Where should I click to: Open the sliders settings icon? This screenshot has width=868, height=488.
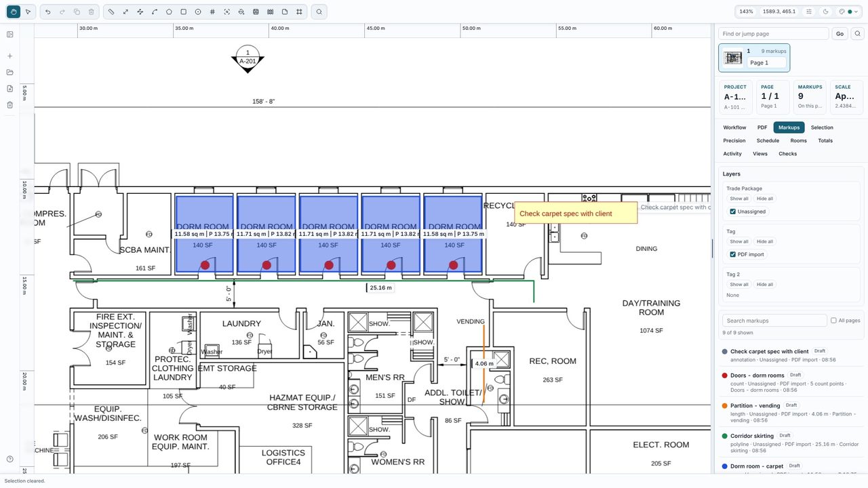(x=809, y=12)
